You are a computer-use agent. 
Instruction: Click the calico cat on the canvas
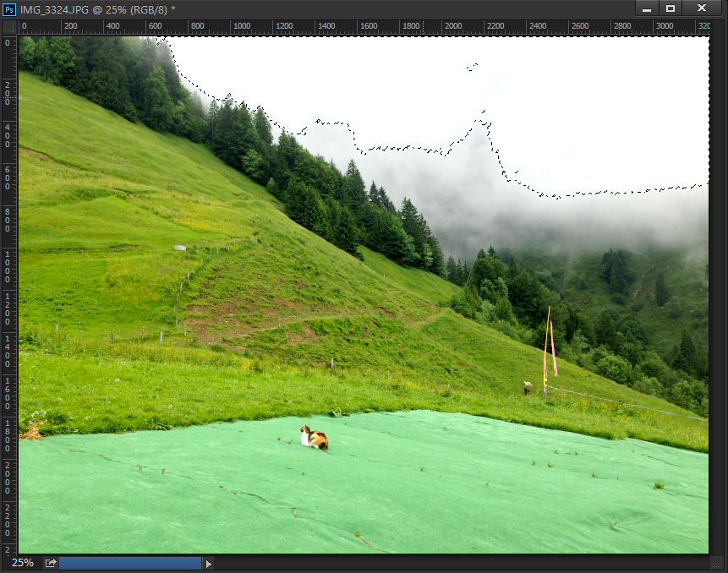314,438
